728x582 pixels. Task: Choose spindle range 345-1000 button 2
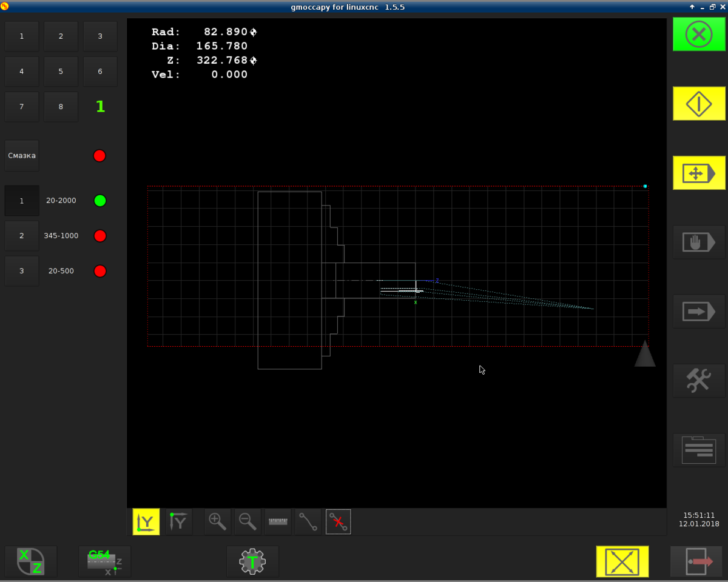pyautogui.click(x=22, y=236)
